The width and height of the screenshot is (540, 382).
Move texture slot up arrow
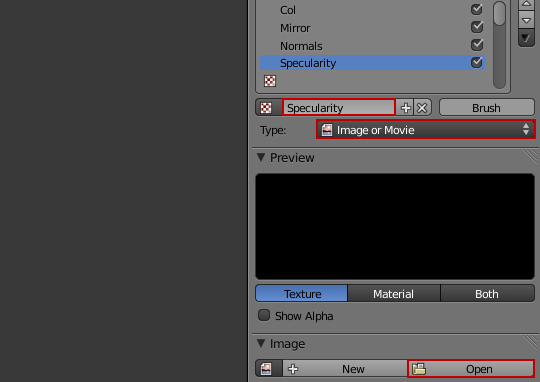click(526, 4)
